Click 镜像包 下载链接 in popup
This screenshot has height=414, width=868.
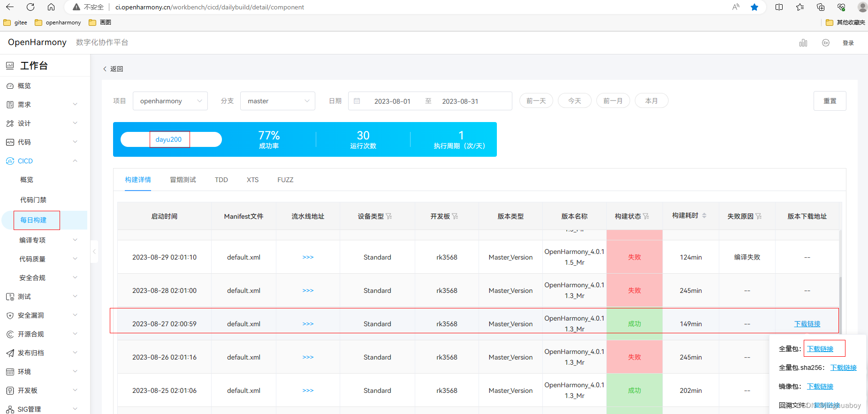click(820, 386)
